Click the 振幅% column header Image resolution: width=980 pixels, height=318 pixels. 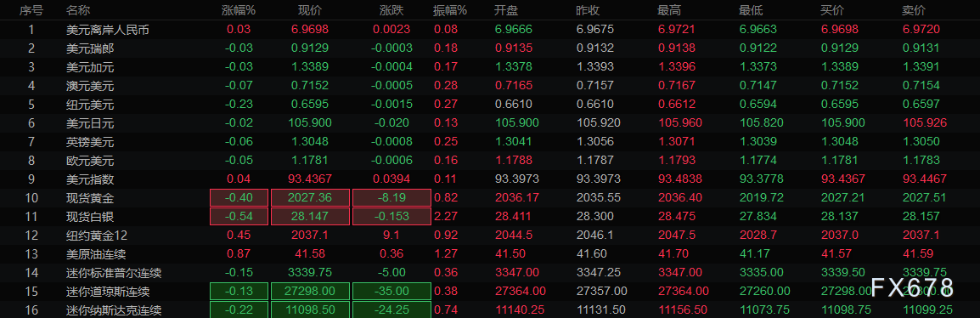450,11
